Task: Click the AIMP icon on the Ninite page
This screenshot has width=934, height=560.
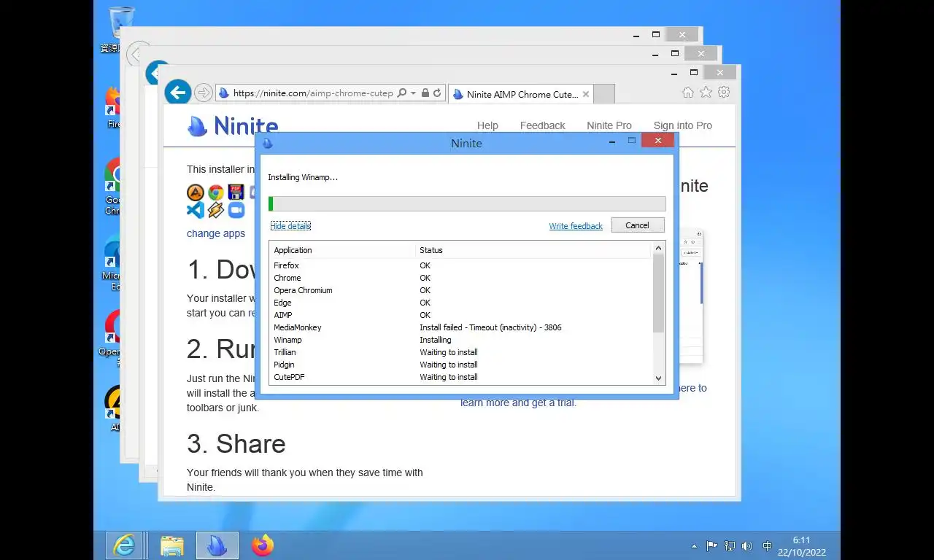Action: pos(196,192)
